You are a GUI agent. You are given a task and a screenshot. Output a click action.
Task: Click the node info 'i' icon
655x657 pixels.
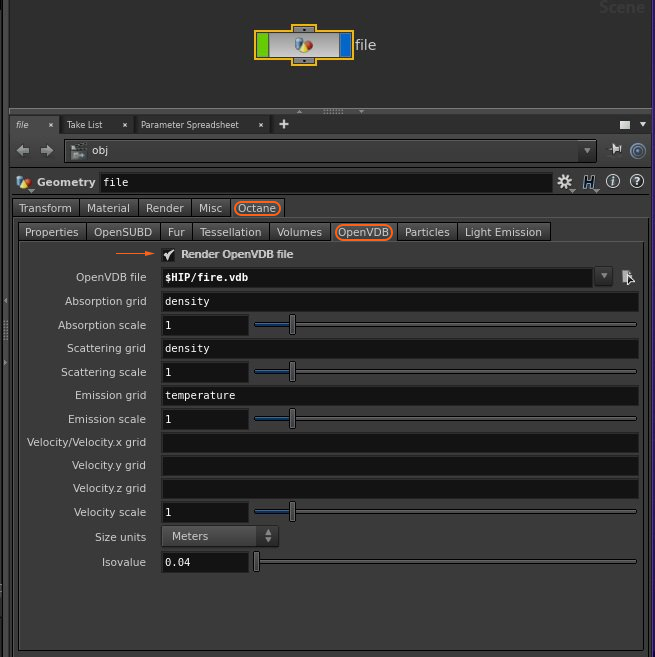point(613,182)
